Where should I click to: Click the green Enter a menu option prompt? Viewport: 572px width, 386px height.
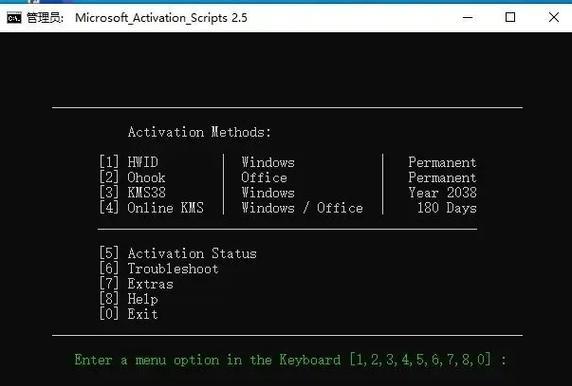290,360
